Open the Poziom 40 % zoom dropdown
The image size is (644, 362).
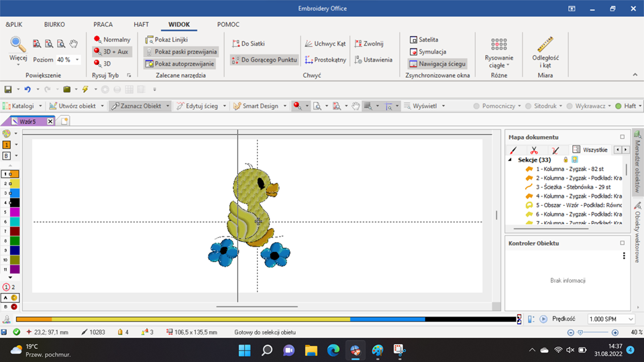point(78,60)
